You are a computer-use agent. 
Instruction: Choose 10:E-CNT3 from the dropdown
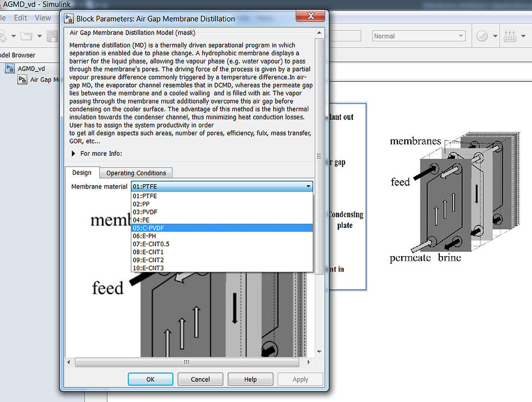click(x=221, y=268)
